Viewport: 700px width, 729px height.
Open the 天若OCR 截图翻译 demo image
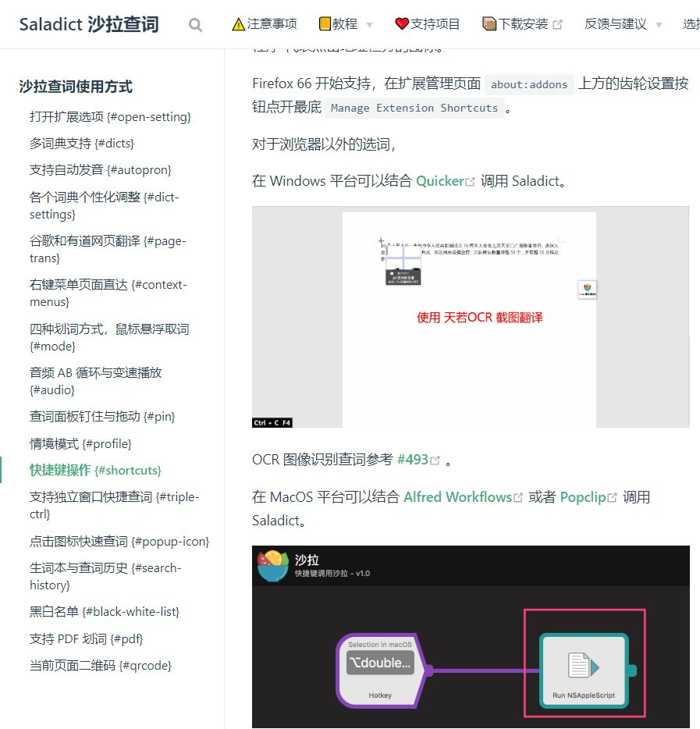coord(471,317)
